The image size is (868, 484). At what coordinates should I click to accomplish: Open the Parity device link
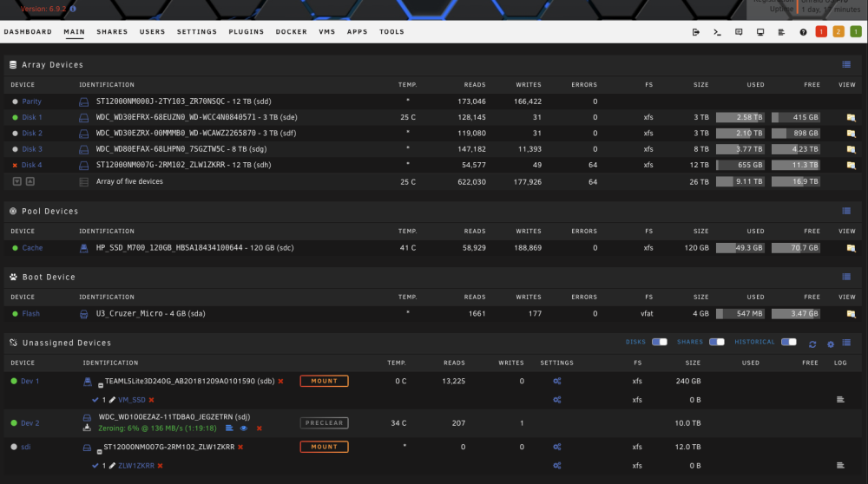(x=31, y=101)
